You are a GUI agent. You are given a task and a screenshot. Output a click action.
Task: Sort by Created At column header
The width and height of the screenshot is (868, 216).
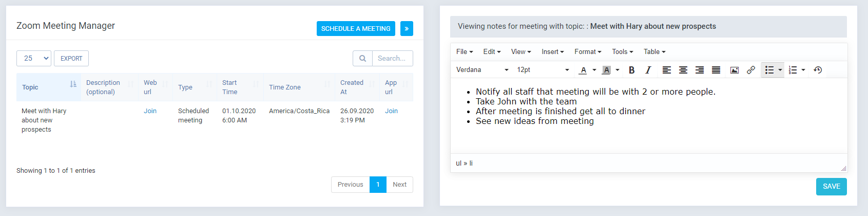(357, 87)
